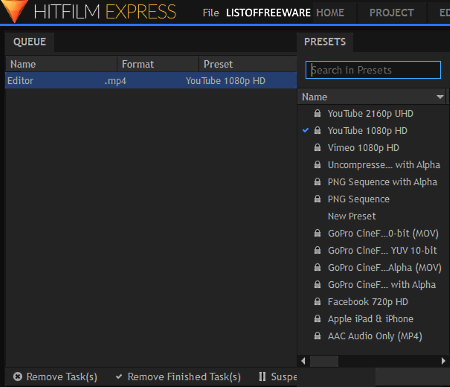The height and width of the screenshot is (387, 450).
Task: Open the File menu
Action: click(211, 13)
